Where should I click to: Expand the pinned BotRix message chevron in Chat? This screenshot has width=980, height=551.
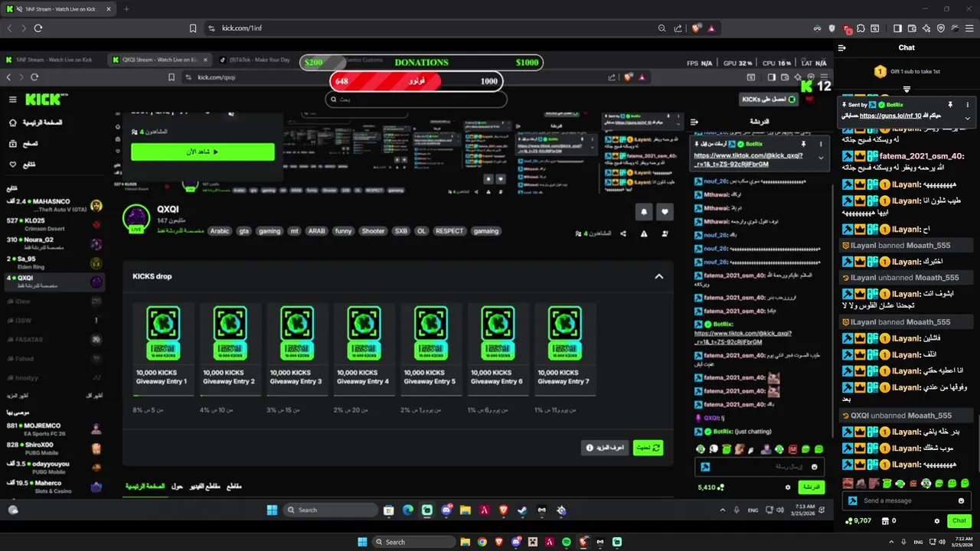pyautogui.click(x=968, y=118)
